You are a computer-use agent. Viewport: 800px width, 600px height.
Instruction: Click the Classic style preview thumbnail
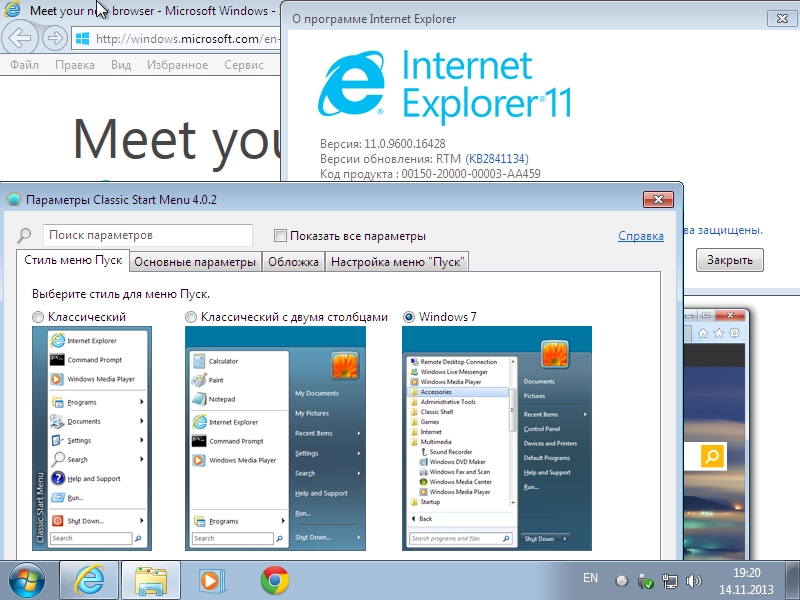[92, 438]
